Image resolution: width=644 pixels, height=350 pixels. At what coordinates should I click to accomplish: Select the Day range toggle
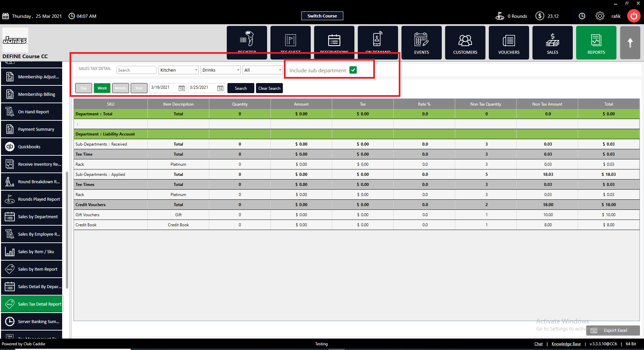(x=84, y=88)
